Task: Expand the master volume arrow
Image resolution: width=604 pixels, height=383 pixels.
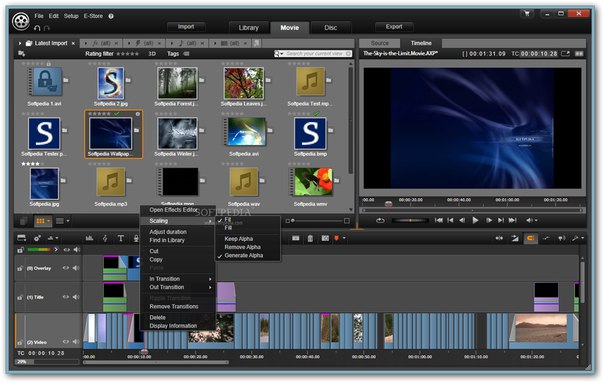Action: pyautogui.click(x=56, y=250)
